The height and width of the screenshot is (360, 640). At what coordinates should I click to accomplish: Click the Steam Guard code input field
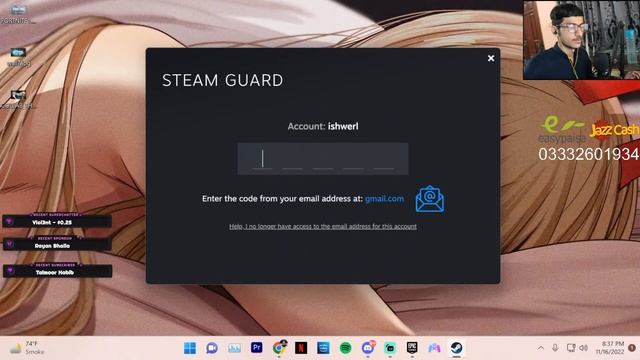click(322, 159)
